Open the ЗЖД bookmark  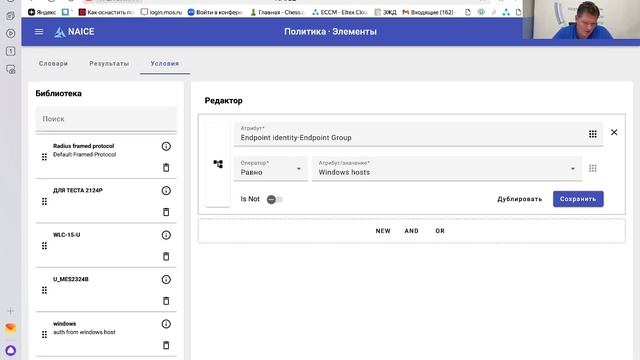coord(385,12)
